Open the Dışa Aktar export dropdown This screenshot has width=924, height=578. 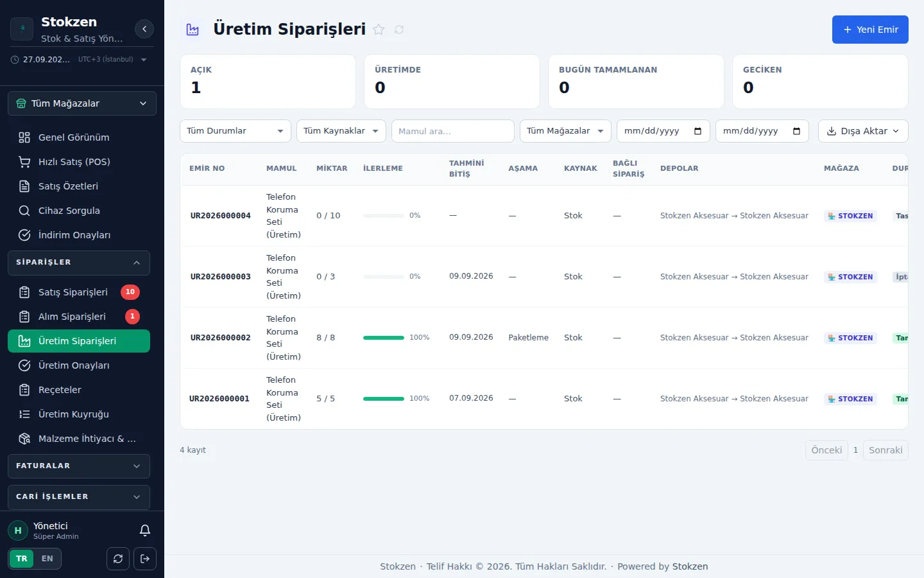pos(863,131)
